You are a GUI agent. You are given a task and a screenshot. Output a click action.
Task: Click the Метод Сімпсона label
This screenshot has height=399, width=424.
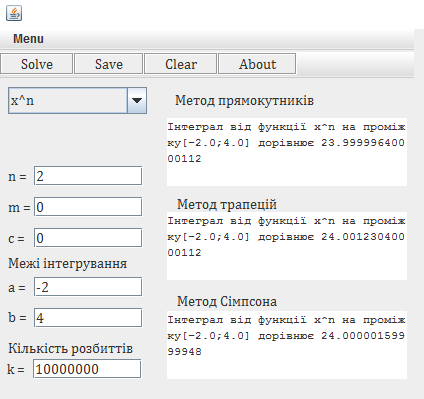pyautogui.click(x=227, y=301)
